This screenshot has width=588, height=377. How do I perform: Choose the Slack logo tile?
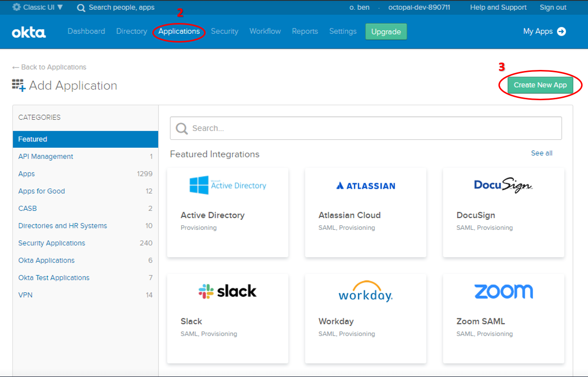(x=228, y=291)
